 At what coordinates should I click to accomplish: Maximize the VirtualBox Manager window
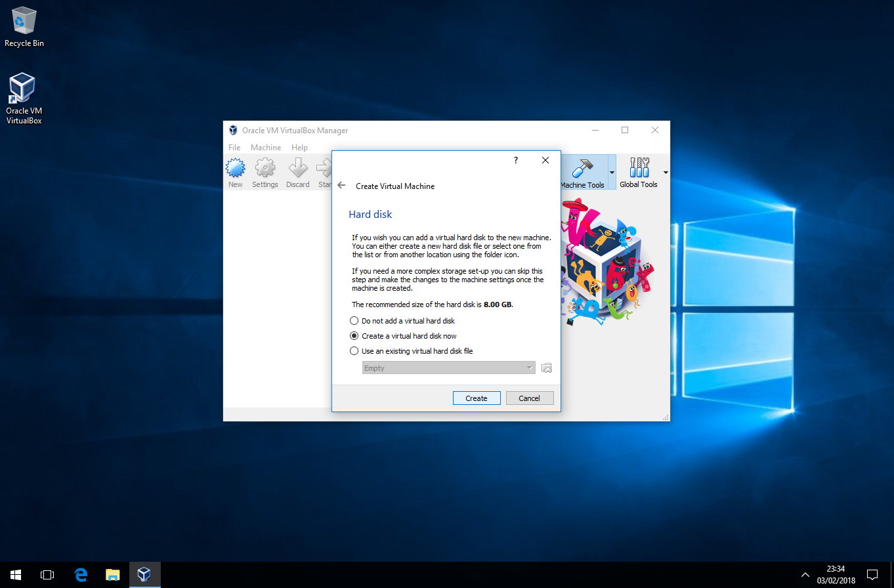tap(625, 130)
